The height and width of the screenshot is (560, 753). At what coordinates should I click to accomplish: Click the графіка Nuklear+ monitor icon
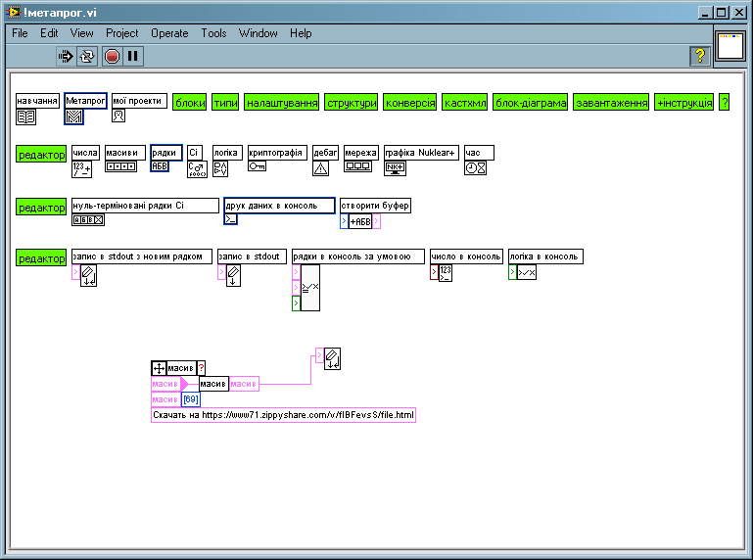[x=395, y=168]
